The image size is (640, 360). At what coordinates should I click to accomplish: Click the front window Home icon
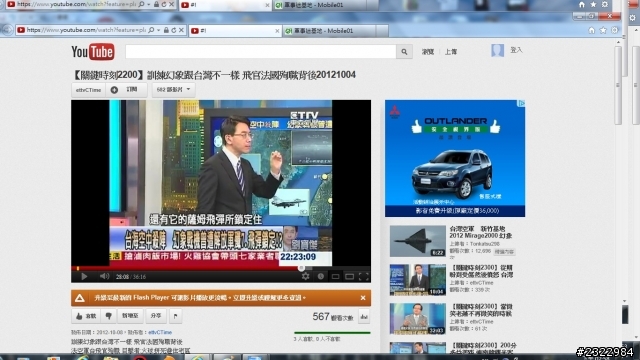pos(591,30)
